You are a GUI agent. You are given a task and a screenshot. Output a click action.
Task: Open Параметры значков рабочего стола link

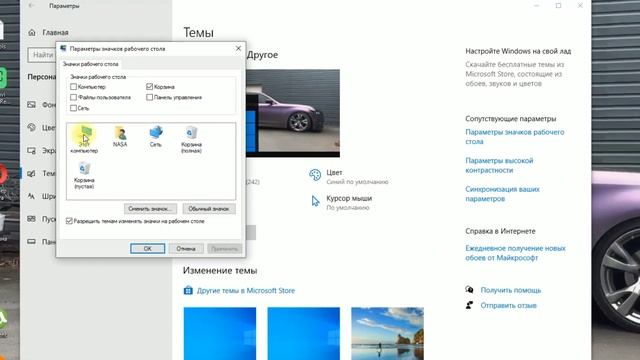[515, 137]
